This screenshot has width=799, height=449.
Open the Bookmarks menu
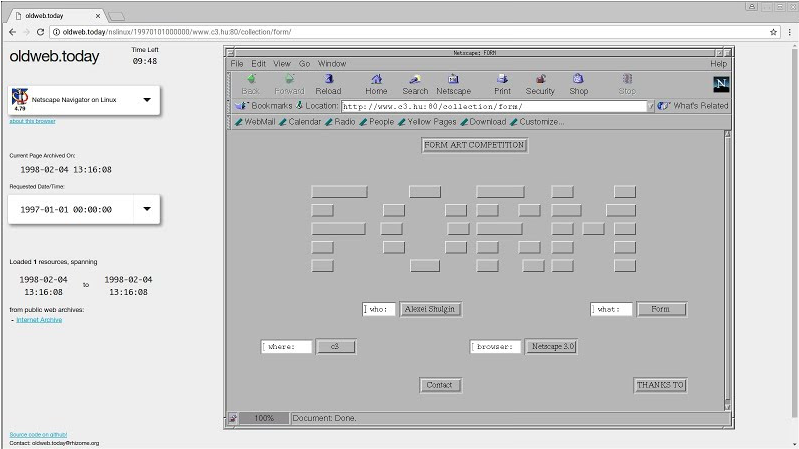pyautogui.click(x=265, y=106)
